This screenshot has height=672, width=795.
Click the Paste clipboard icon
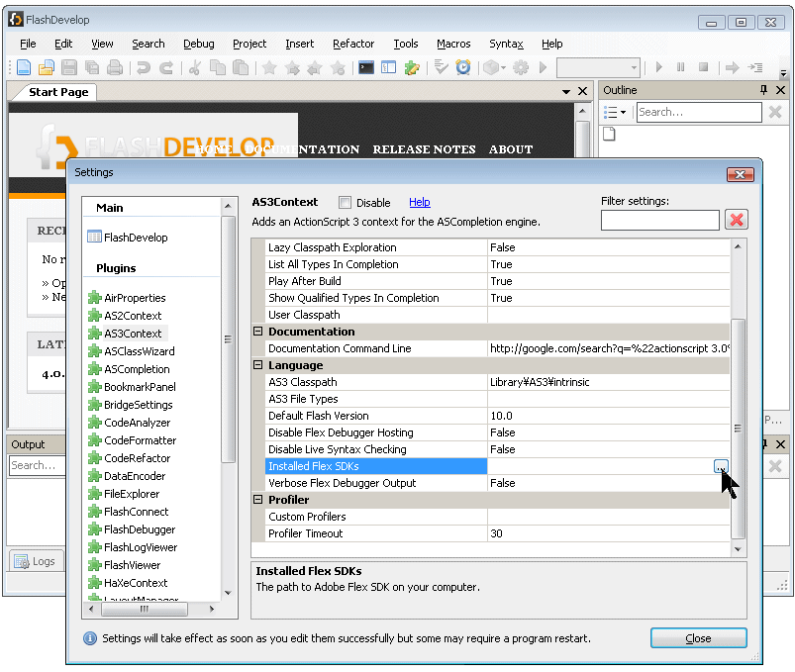[241, 67]
